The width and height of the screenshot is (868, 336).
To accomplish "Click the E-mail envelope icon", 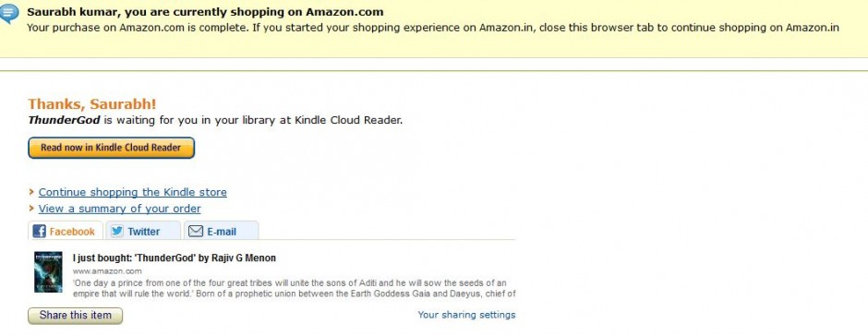I will (x=196, y=232).
